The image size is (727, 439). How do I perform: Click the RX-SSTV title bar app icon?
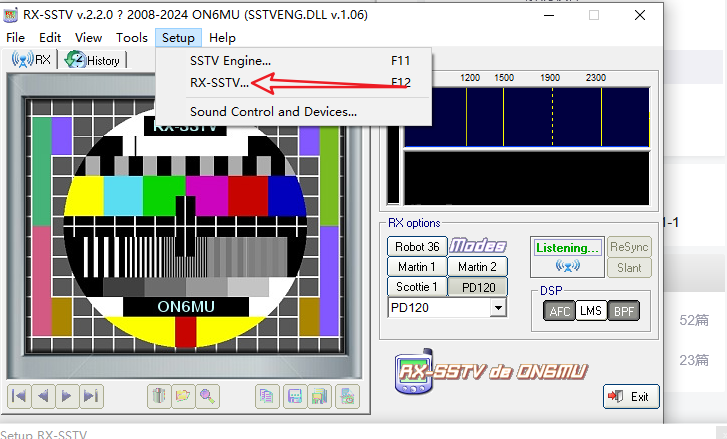[10, 15]
